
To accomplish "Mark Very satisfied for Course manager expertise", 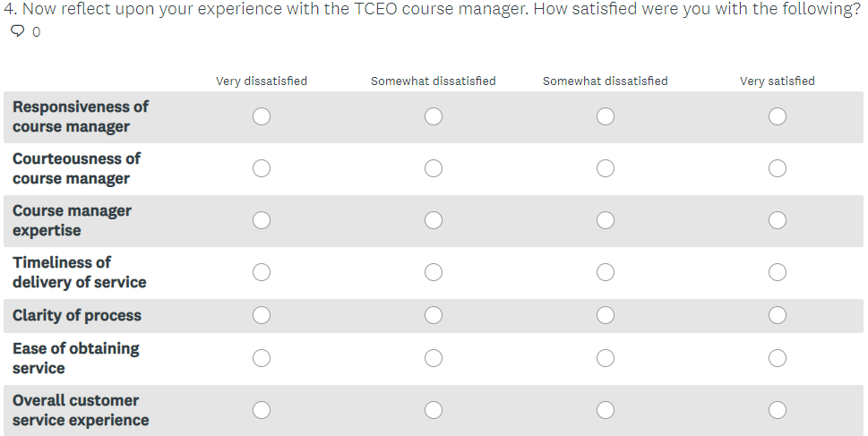I will coord(778,220).
